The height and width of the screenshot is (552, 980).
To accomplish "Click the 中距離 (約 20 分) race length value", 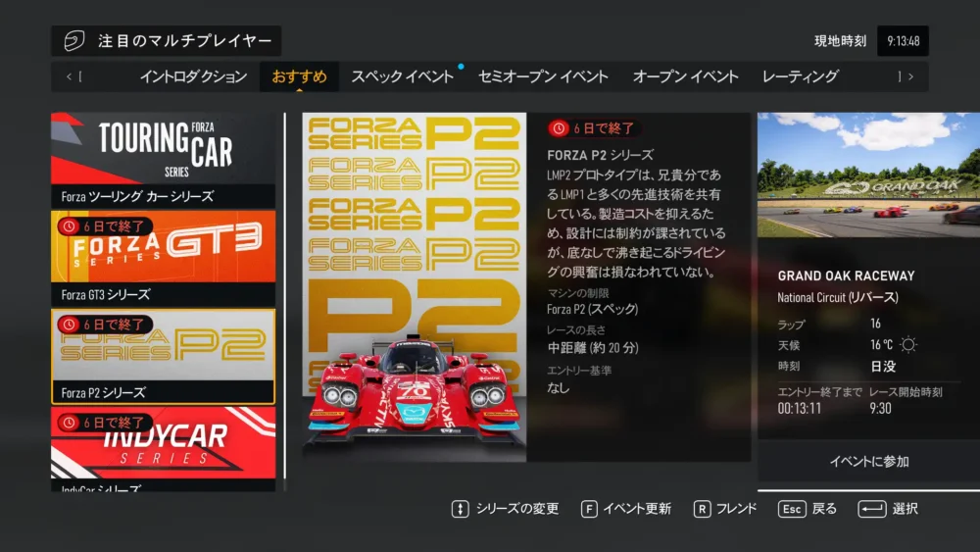I will (593, 348).
